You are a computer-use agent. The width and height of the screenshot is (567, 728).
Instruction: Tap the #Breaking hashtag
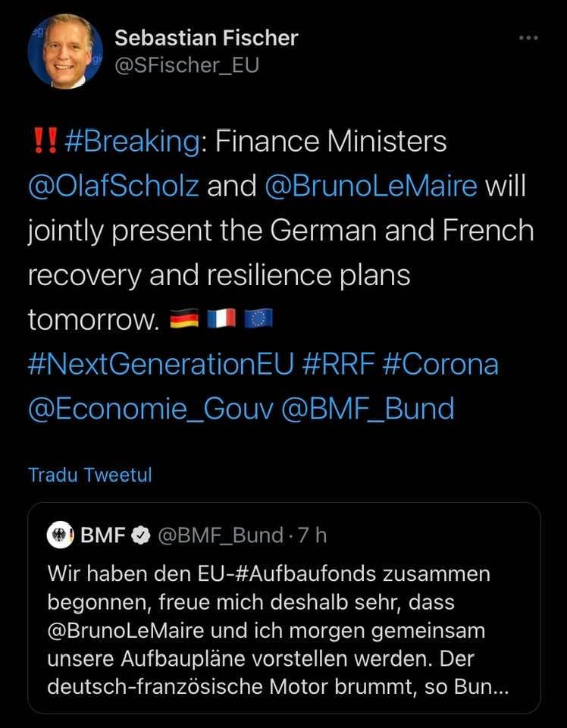coord(133,142)
